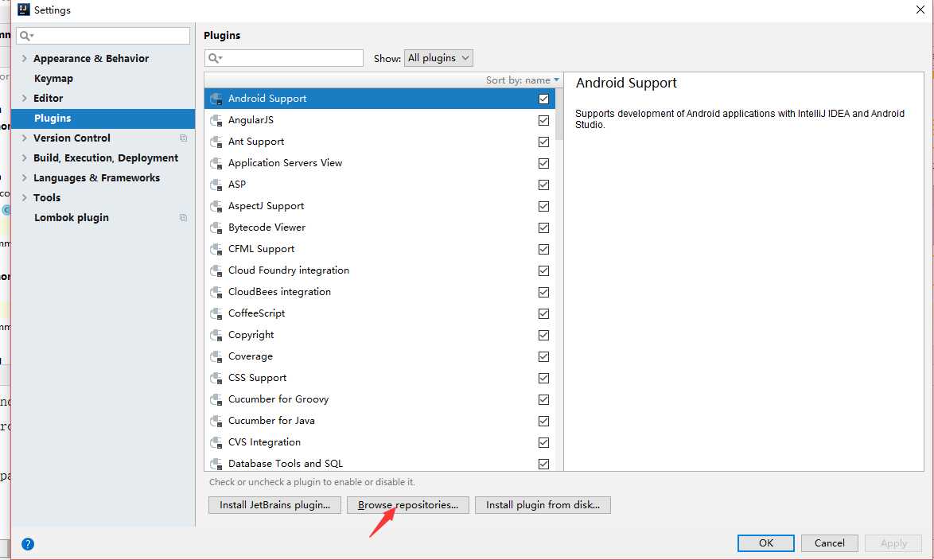Toggle the AspectJ Support checkbox
This screenshot has width=934, height=560.
[x=544, y=206]
